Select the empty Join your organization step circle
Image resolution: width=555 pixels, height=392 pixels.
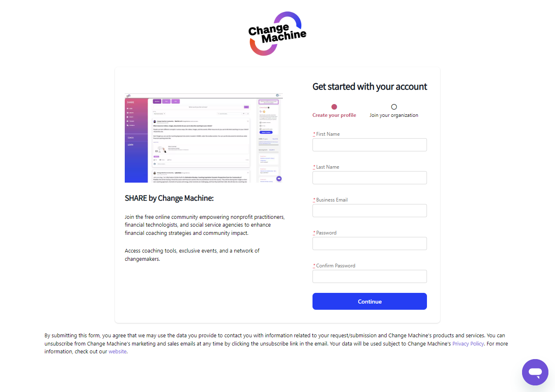point(394,107)
